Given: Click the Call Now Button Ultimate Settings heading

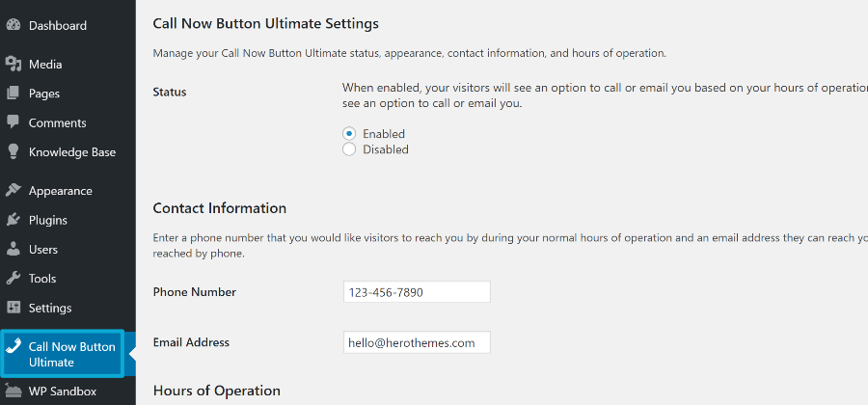Looking at the screenshot, I should [266, 24].
